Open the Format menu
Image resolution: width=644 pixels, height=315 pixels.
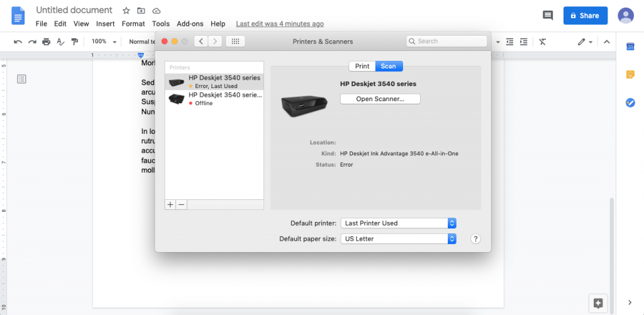click(133, 24)
